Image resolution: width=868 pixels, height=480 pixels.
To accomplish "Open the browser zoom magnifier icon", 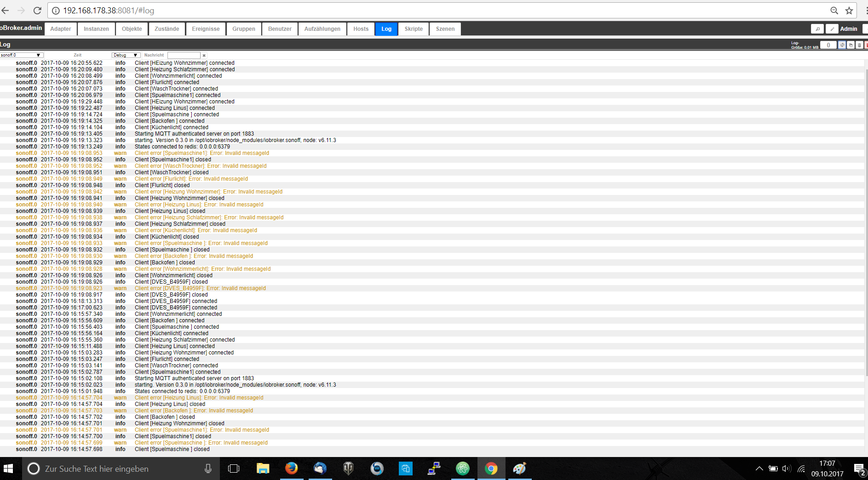I will 834,10.
